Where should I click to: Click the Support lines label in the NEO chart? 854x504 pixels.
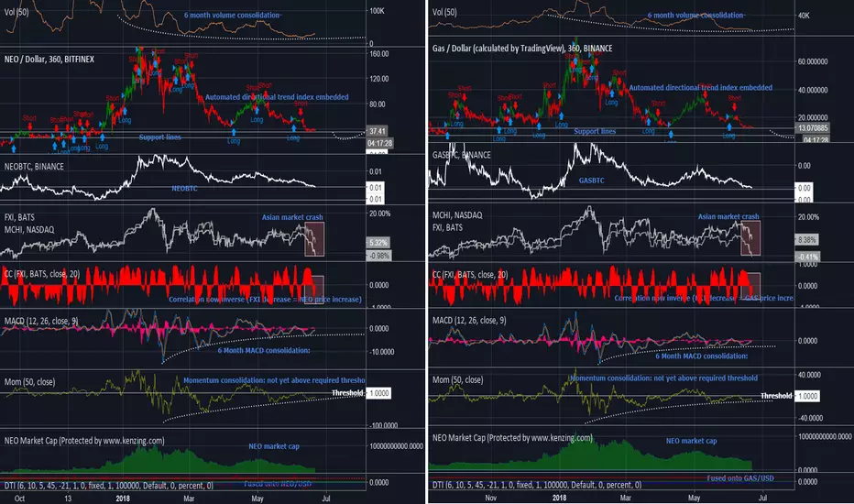(159, 137)
